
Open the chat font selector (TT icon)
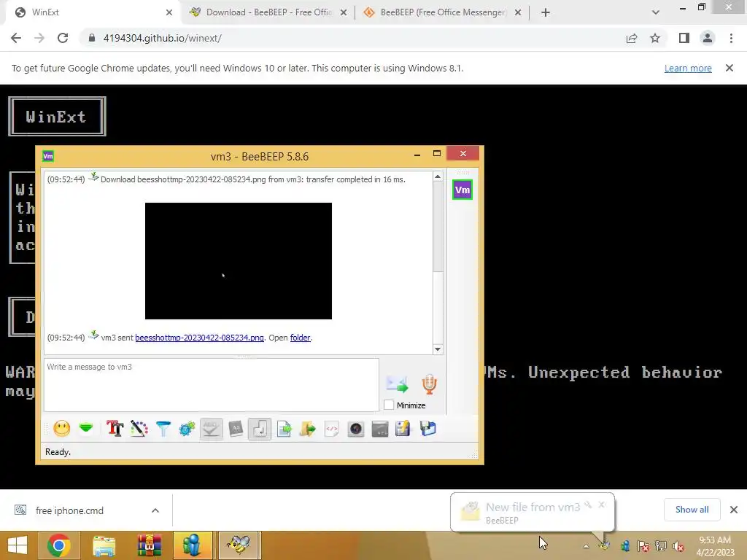[x=115, y=429]
